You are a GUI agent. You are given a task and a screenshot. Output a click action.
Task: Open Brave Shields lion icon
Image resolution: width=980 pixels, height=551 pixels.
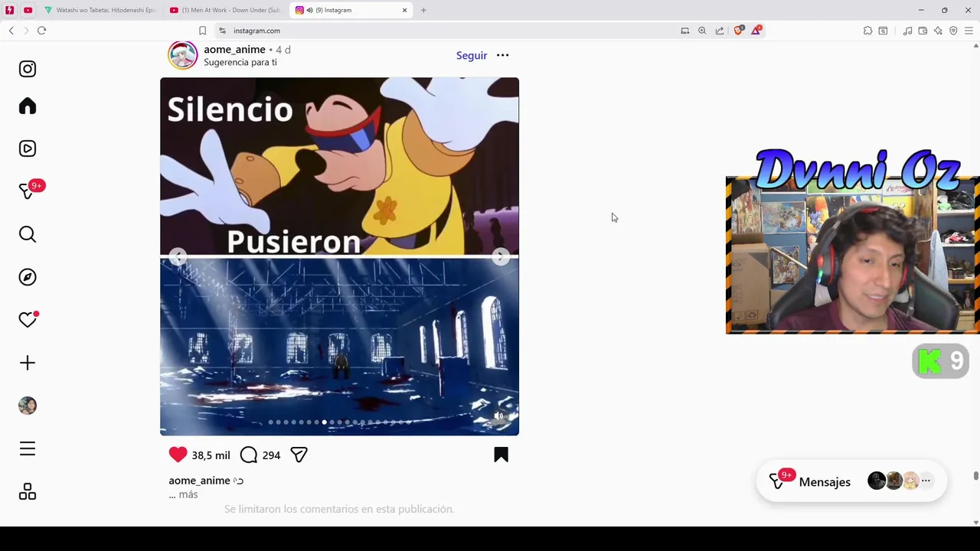[x=738, y=31]
